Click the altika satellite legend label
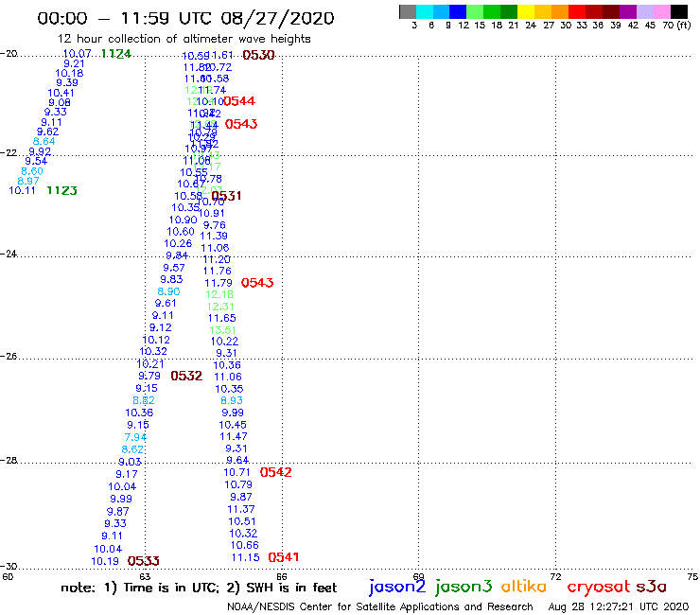This screenshot has height=615, width=700. pyautogui.click(x=524, y=586)
